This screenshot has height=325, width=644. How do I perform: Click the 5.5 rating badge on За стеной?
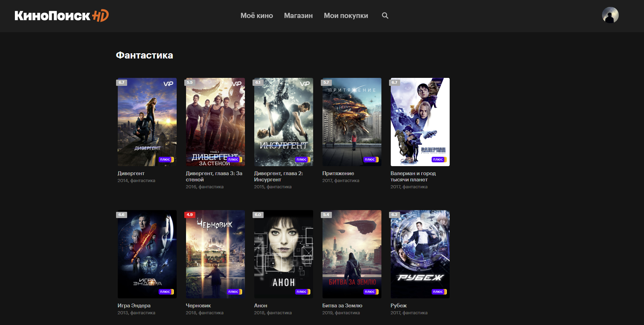(190, 82)
